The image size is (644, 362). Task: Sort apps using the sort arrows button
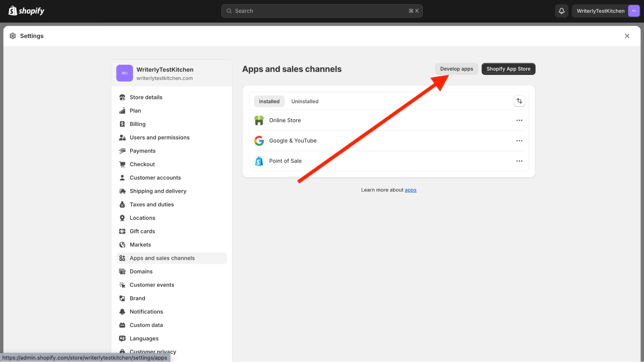click(519, 101)
